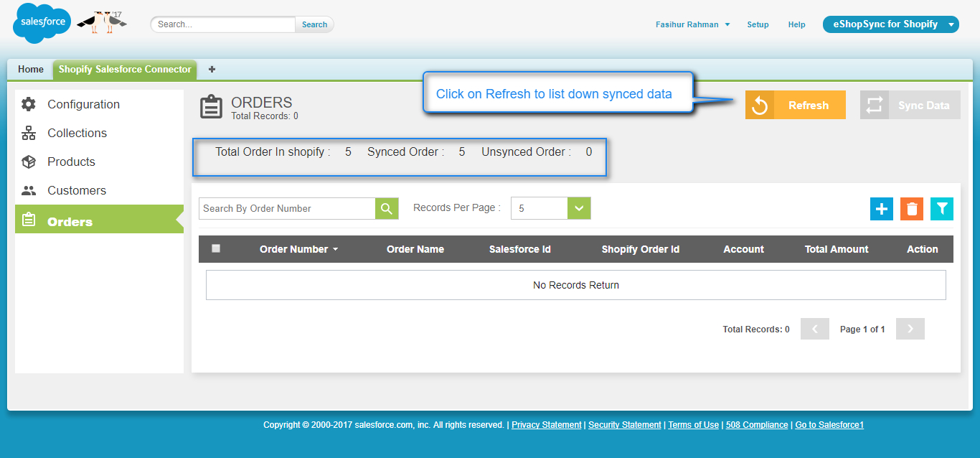Go to next page arrow

point(910,329)
